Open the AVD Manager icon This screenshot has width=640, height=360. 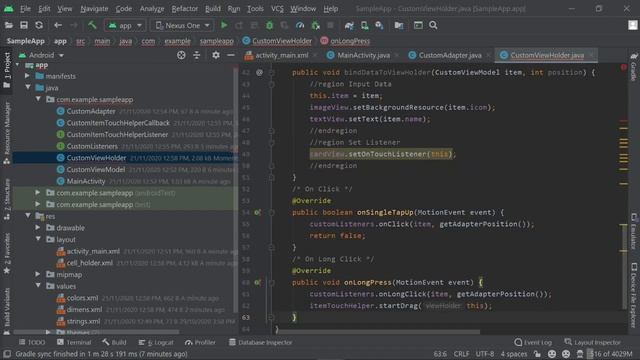[364, 25]
